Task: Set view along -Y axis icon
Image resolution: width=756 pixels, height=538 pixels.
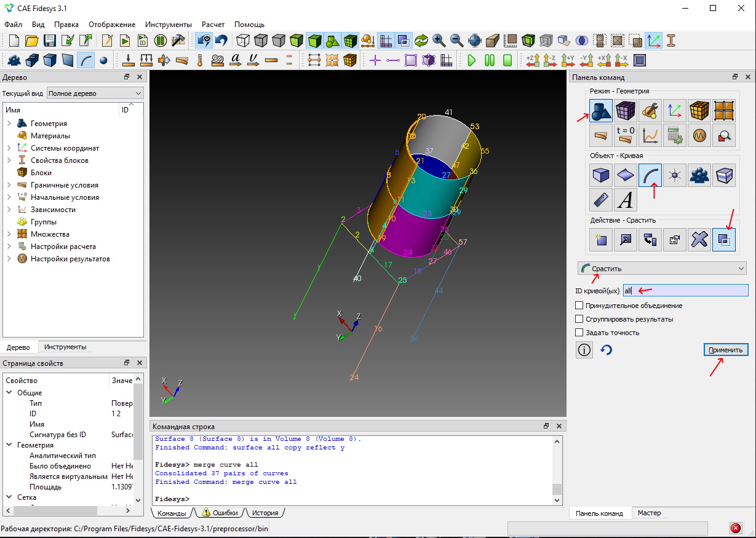Action: point(586,60)
